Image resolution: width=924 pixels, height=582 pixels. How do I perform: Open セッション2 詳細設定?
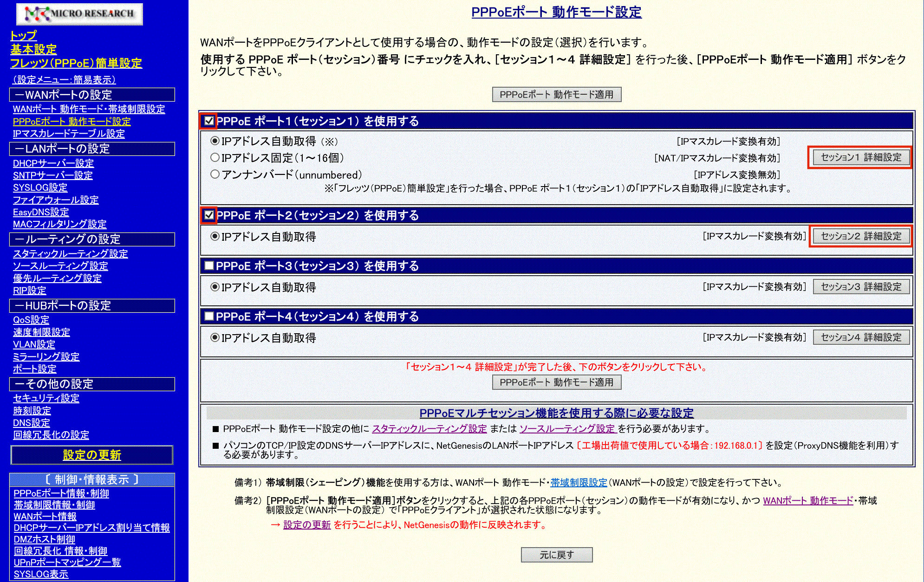(x=861, y=236)
